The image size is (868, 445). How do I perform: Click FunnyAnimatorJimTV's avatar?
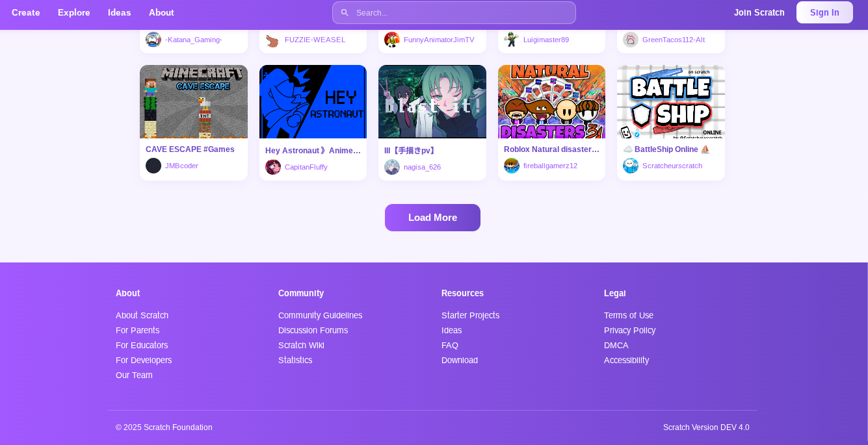click(x=392, y=40)
